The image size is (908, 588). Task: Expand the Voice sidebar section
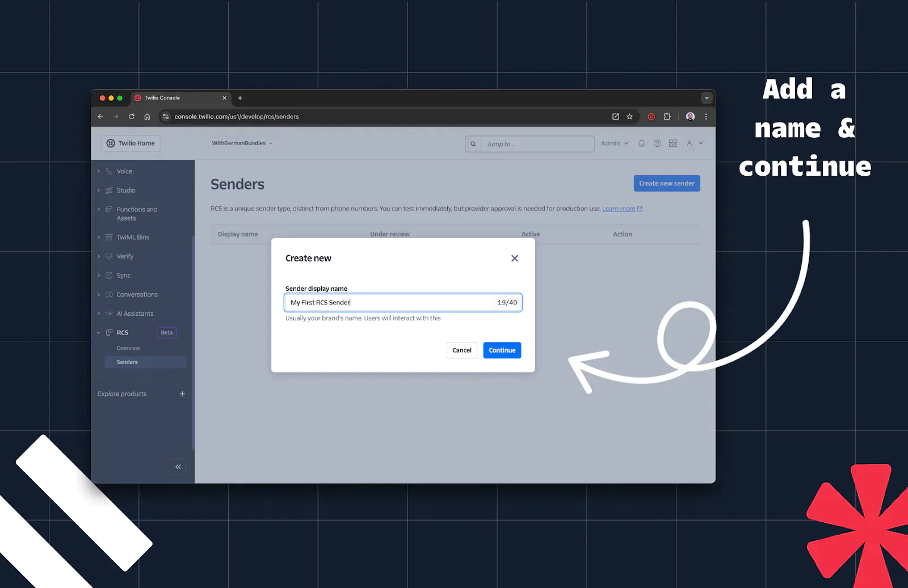point(124,171)
